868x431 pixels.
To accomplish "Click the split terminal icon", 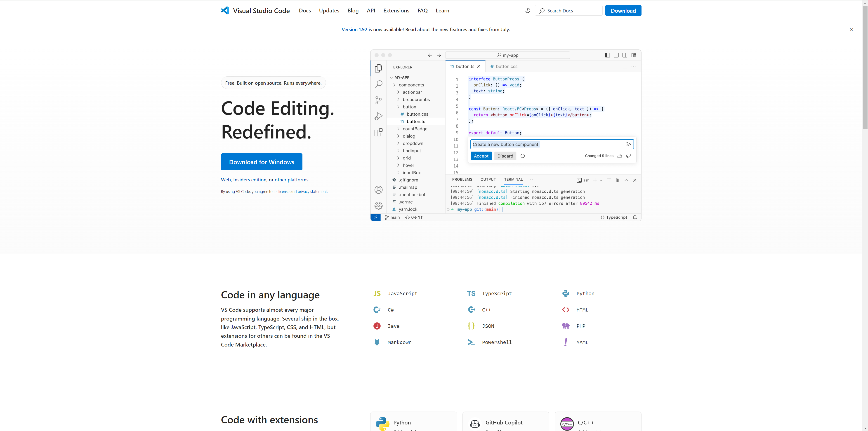I will [x=609, y=180].
